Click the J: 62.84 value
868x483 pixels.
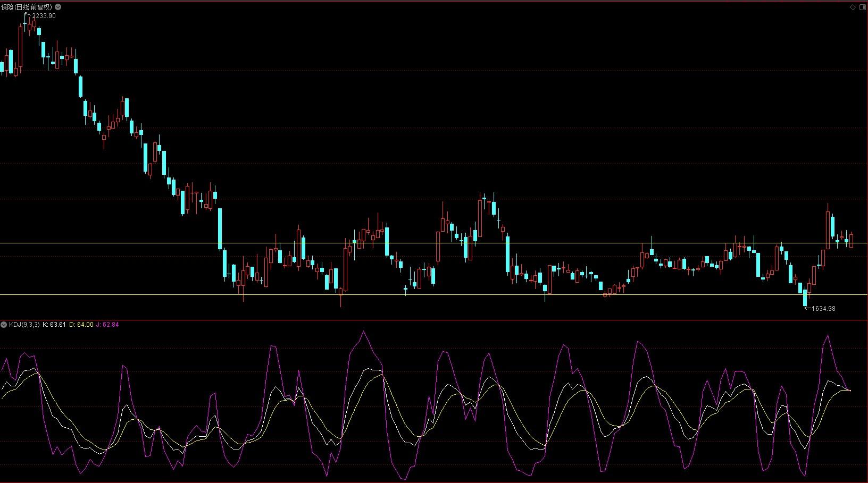click(x=107, y=324)
